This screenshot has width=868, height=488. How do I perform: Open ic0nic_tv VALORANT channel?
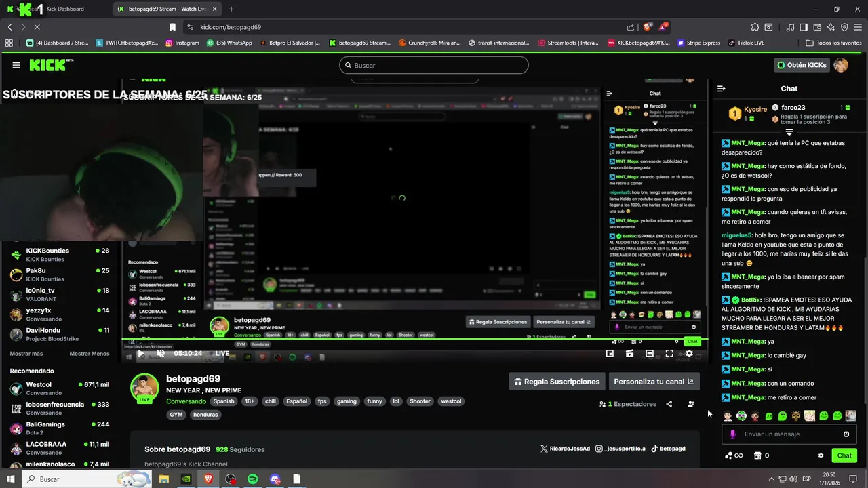point(60,294)
